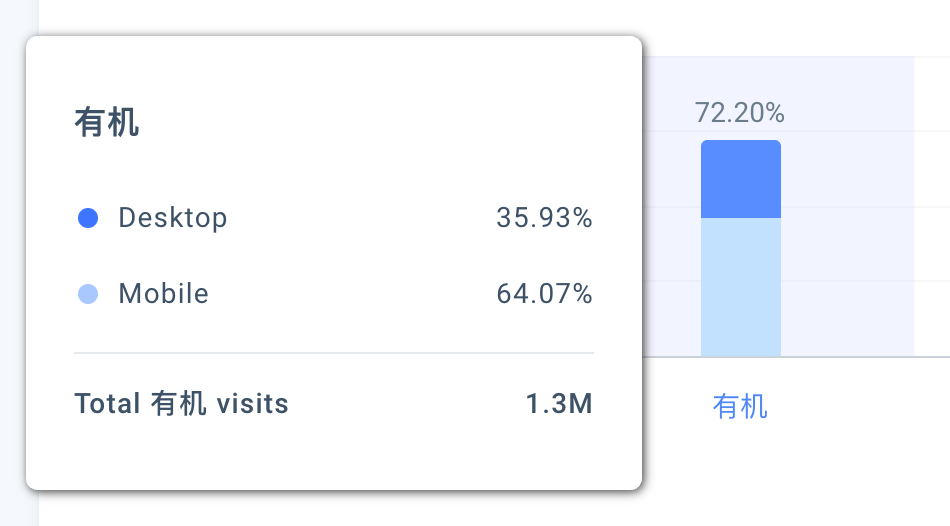
Task: Click the light blue Mobile bar segment
Action: [x=740, y=287]
